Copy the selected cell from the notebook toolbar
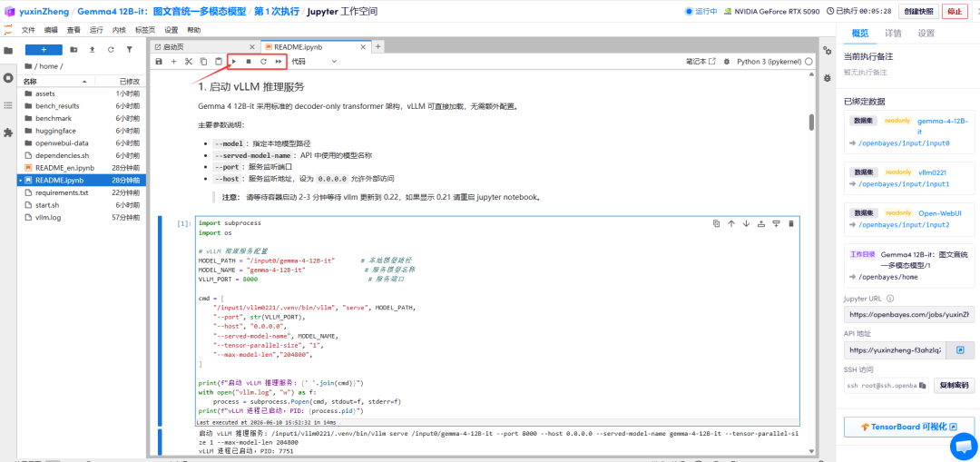The height and width of the screenshot is (462, 980). coord(203,61)
